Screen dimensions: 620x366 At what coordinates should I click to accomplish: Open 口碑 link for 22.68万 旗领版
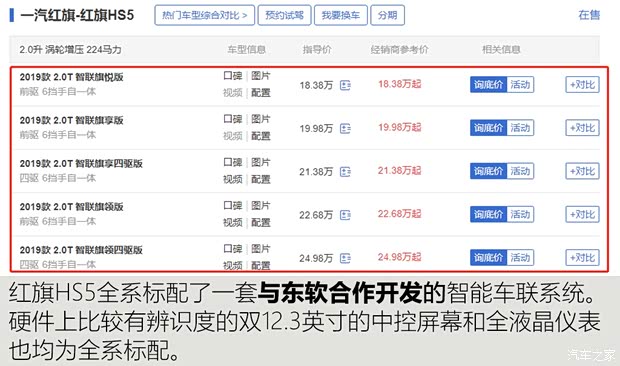pos(233,205)
